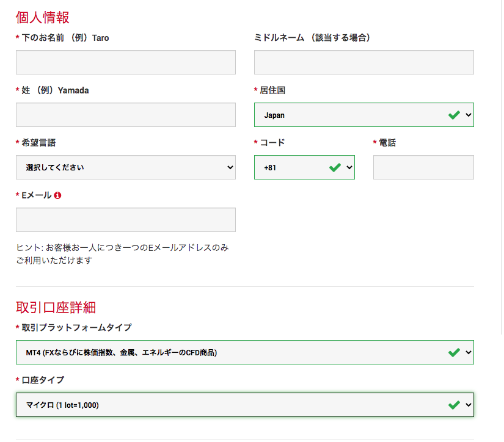This screenshot has width=504, height=442.
Task: Click the 口座タイプ field label
Action: point(43,380)
